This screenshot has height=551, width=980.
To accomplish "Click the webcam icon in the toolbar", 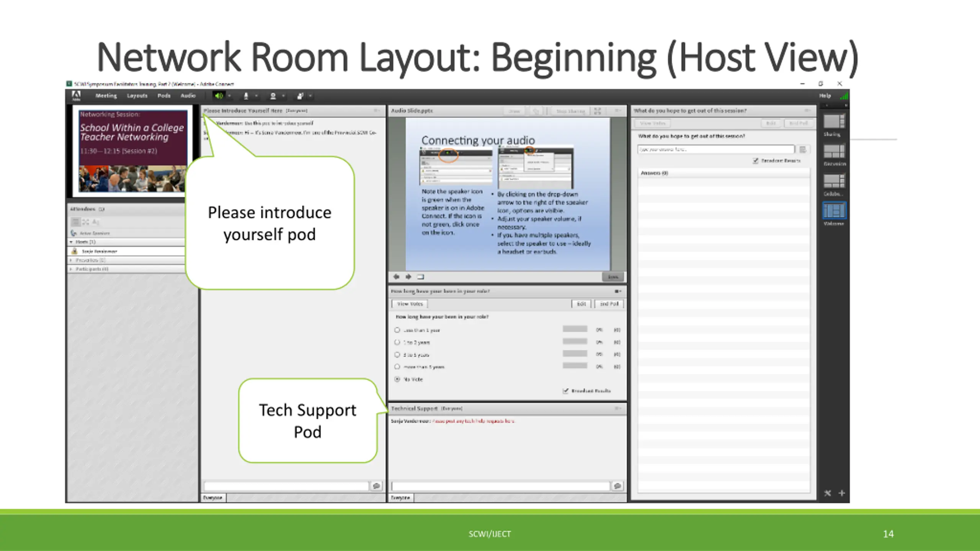I will tap(273, 96).
